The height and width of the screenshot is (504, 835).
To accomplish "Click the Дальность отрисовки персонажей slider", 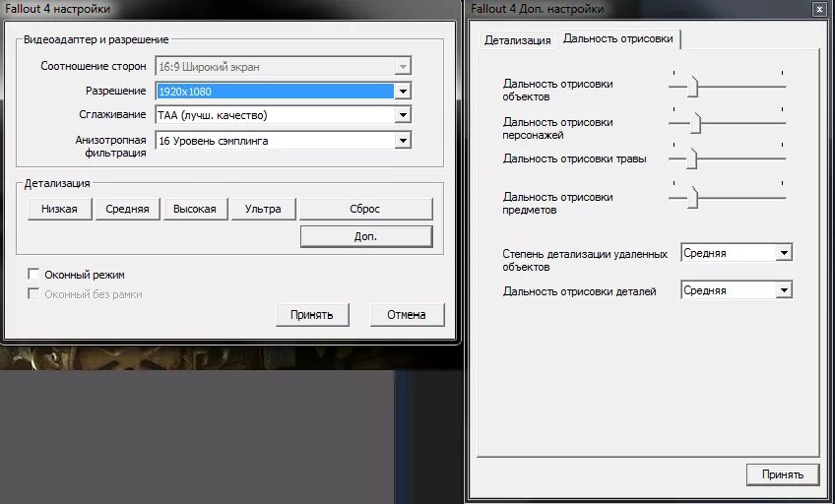I will pos(728,122).
